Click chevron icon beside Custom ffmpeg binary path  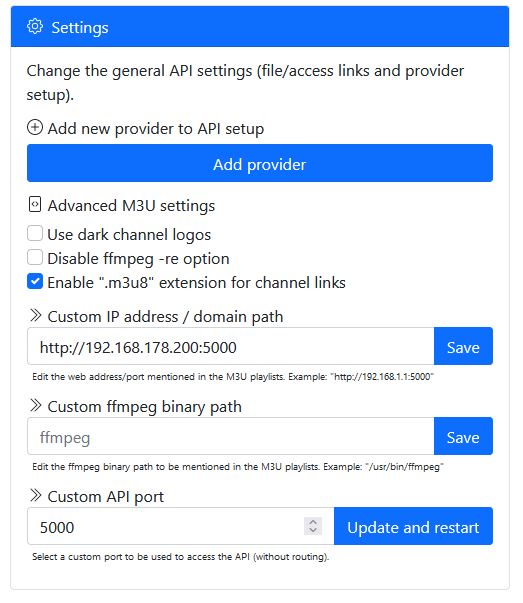[35, 406]
